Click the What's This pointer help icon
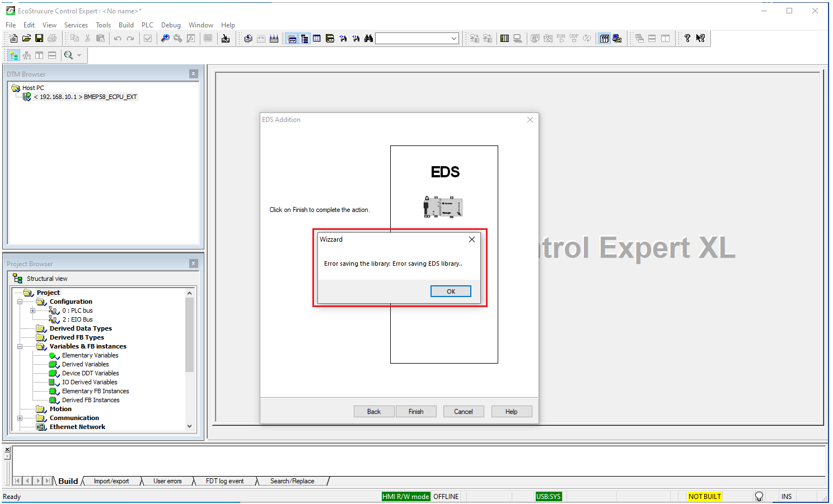Image resolution: width=833 pixels, height=504 pixels. coord(700,39)
